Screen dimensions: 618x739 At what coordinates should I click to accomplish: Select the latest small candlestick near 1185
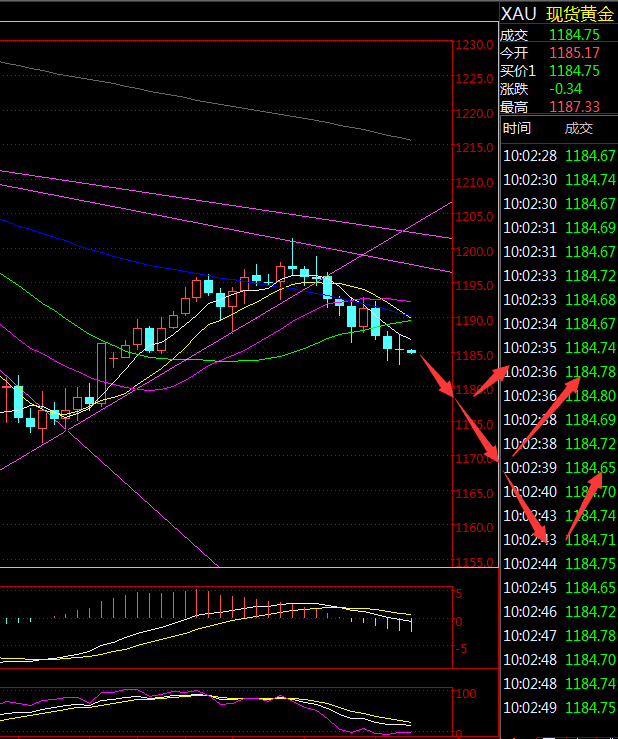pyautogui.click(x=412, y=352)
